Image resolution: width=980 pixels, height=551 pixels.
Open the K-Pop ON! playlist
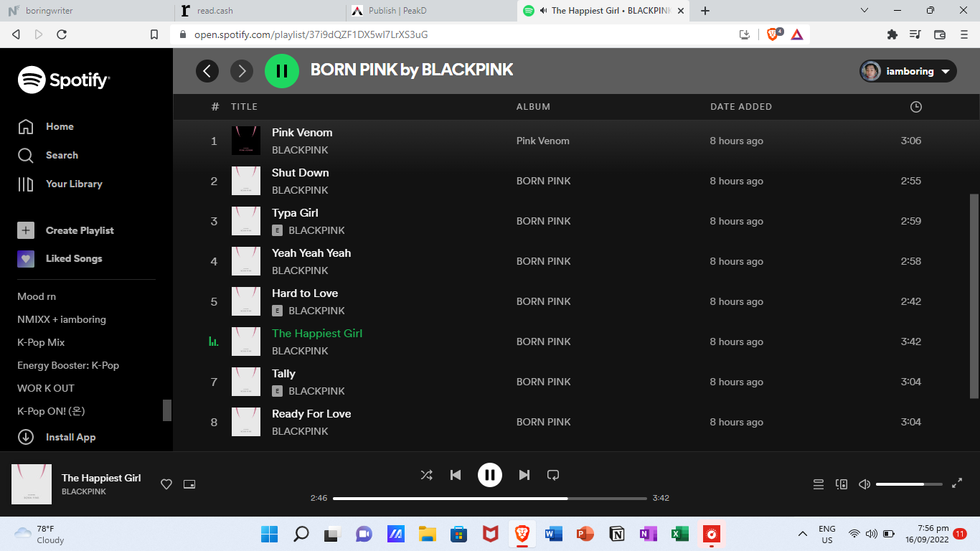pos(51,411)
